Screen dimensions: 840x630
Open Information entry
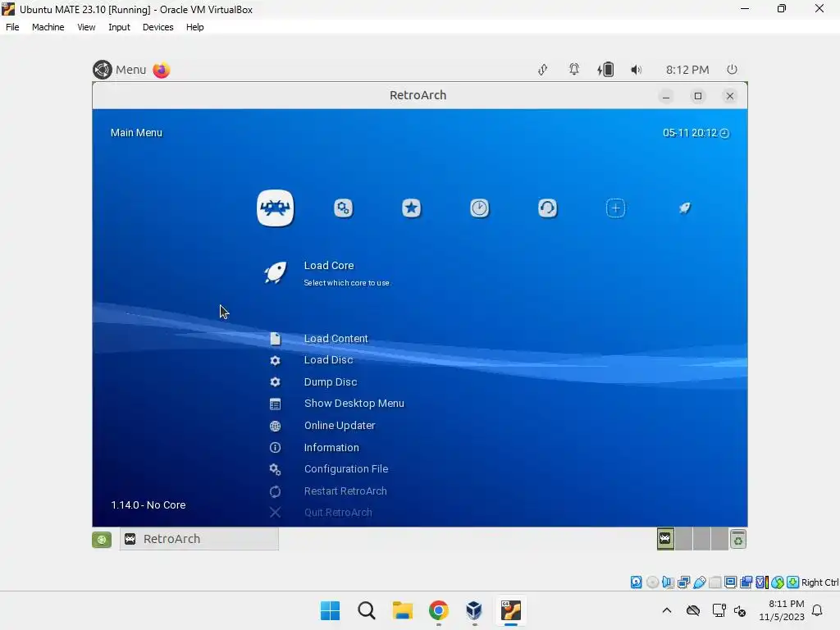331,447
